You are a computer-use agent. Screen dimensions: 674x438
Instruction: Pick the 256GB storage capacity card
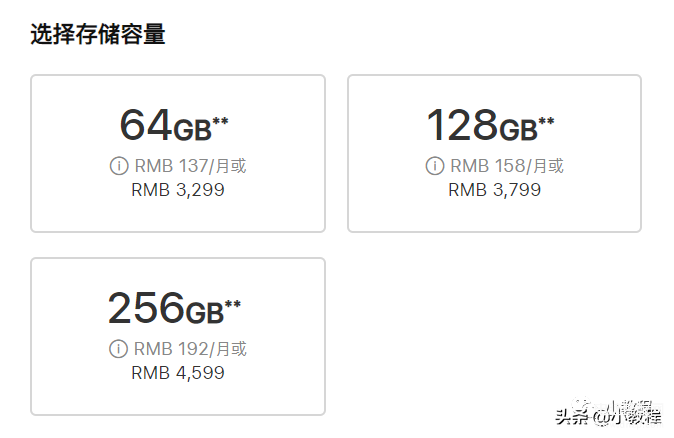pos(178,336)
